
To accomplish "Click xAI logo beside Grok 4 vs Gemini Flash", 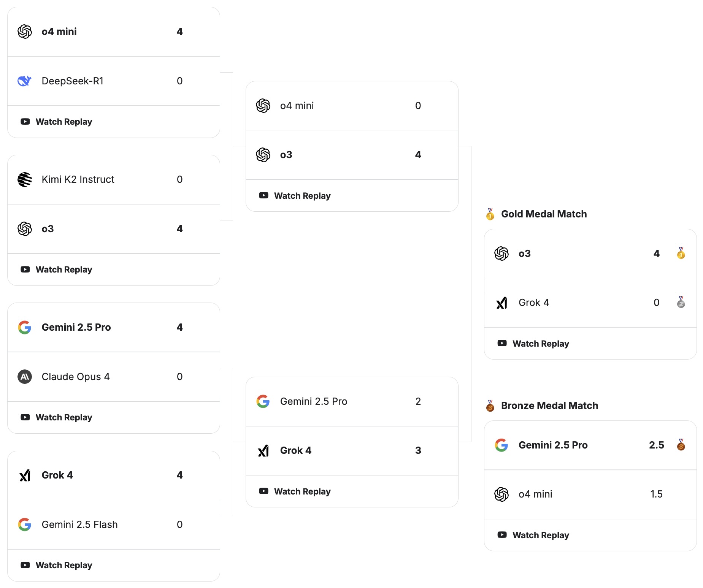I will pos(25,475).
